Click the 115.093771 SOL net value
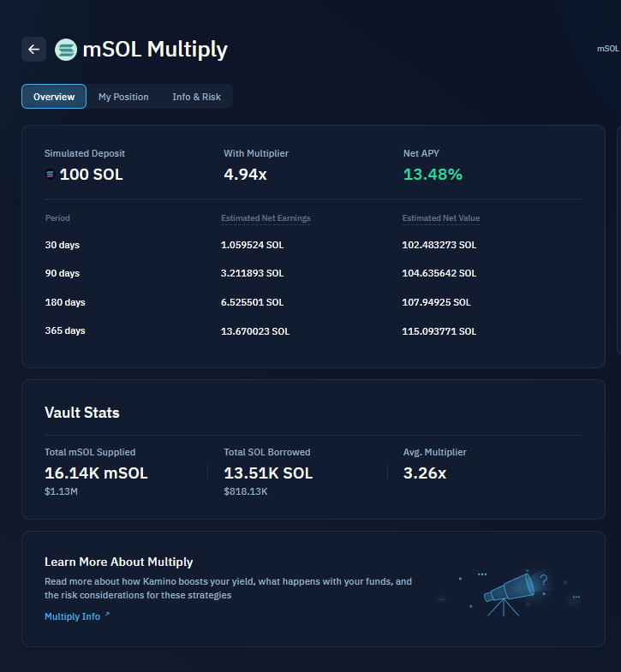621x672 pixels. pyautogui.click(x=439, y=331)
